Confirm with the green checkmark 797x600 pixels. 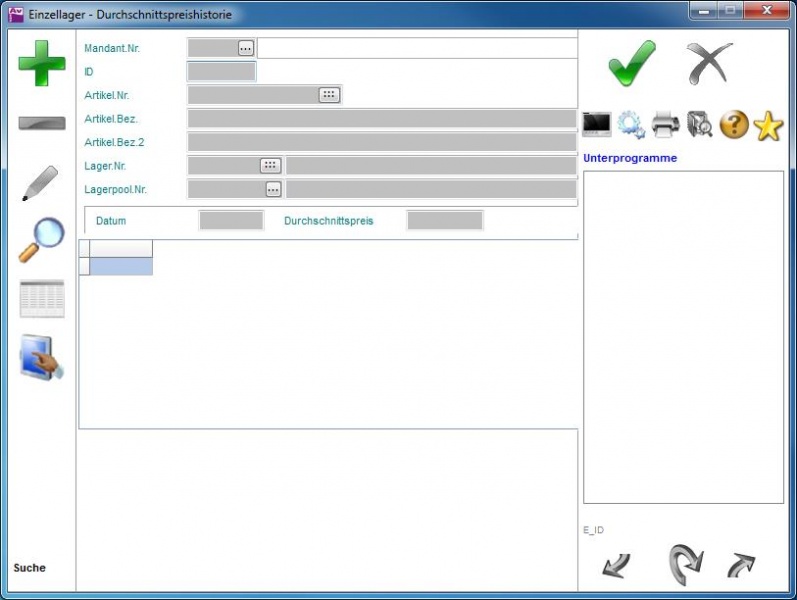632,64
